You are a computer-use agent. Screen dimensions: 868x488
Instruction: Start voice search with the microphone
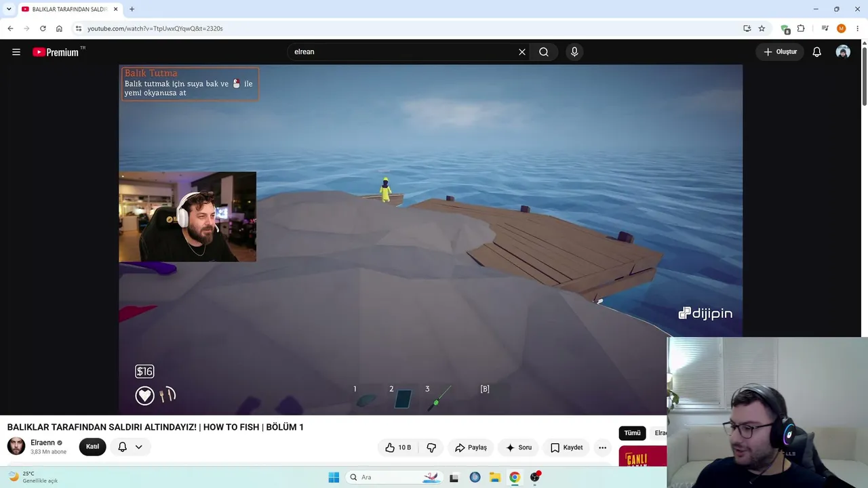(x=574, y=52)
